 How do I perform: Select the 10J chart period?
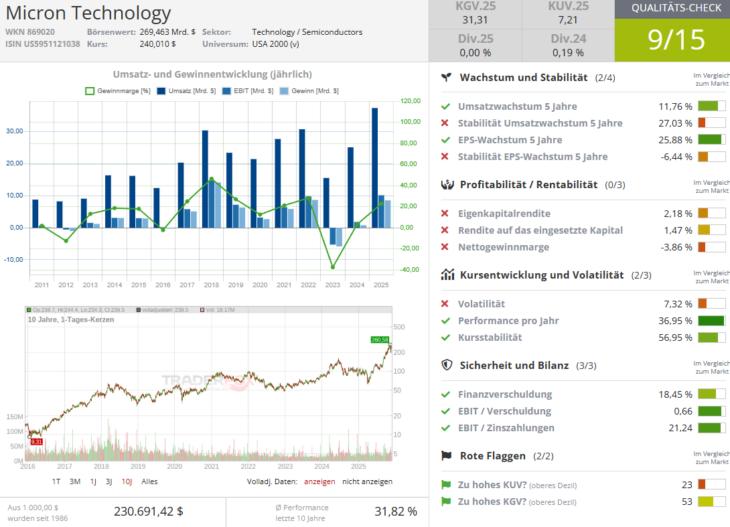click(126, 481)
